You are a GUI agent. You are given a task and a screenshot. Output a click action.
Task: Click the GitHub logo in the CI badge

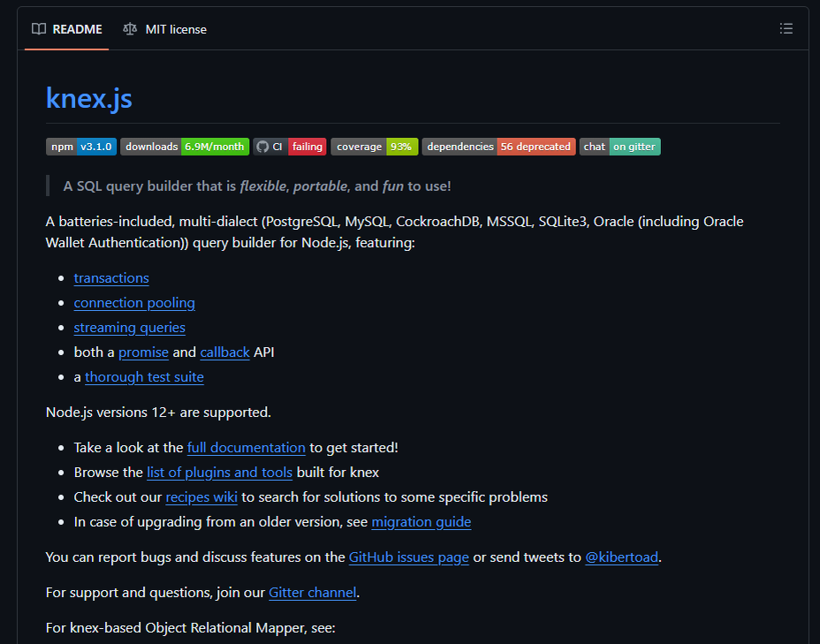(262, 147)
